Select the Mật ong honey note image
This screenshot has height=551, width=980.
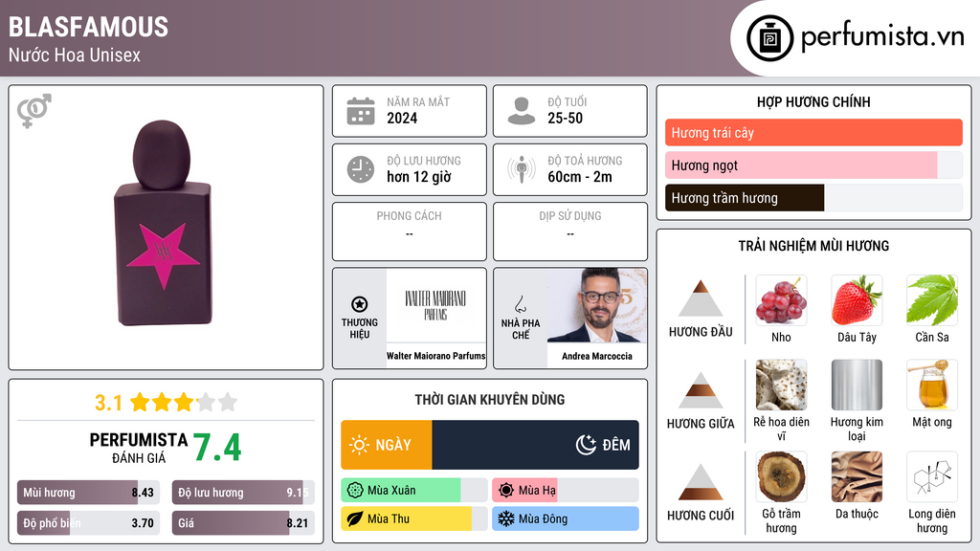pyautogui.click(x=932, y=385)
